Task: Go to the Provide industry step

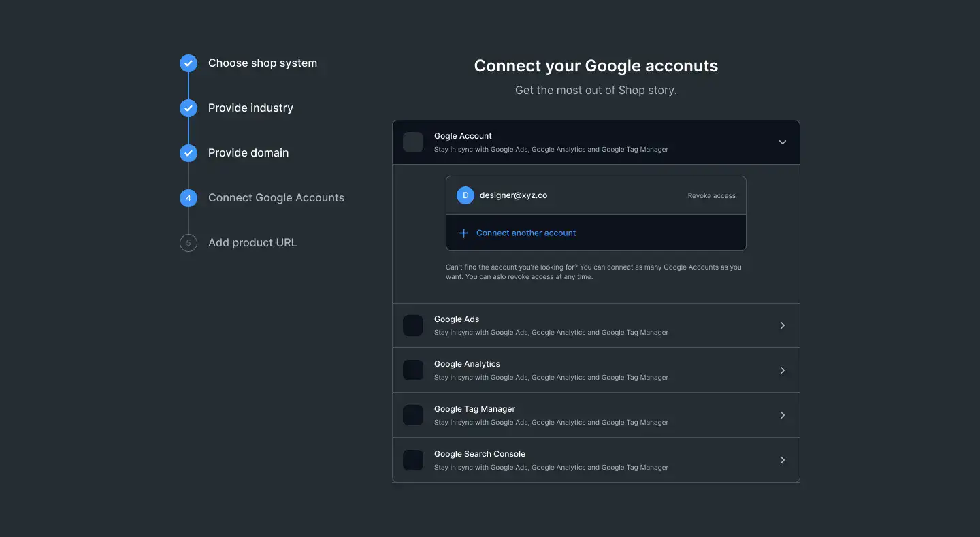Action: coord(250,108)
